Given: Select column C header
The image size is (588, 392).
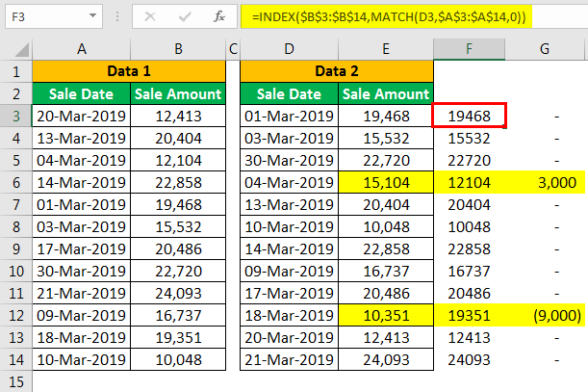Looking at the screenshot, I should coord(233,49).
